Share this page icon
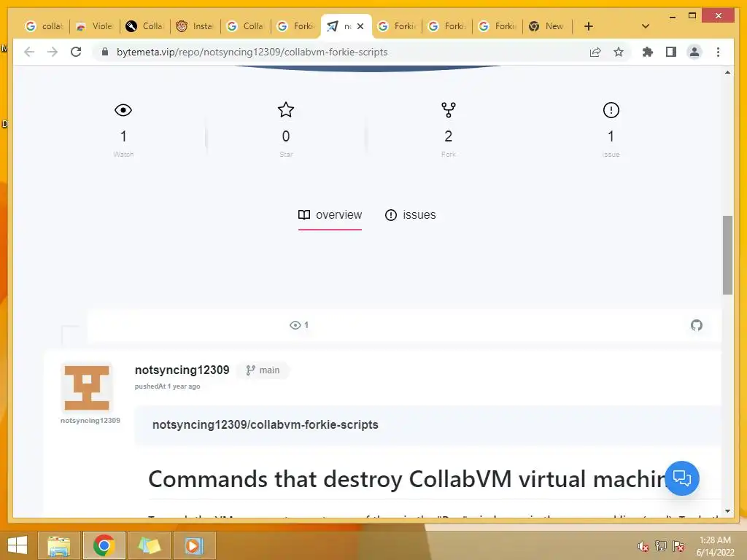 [595, 52]
